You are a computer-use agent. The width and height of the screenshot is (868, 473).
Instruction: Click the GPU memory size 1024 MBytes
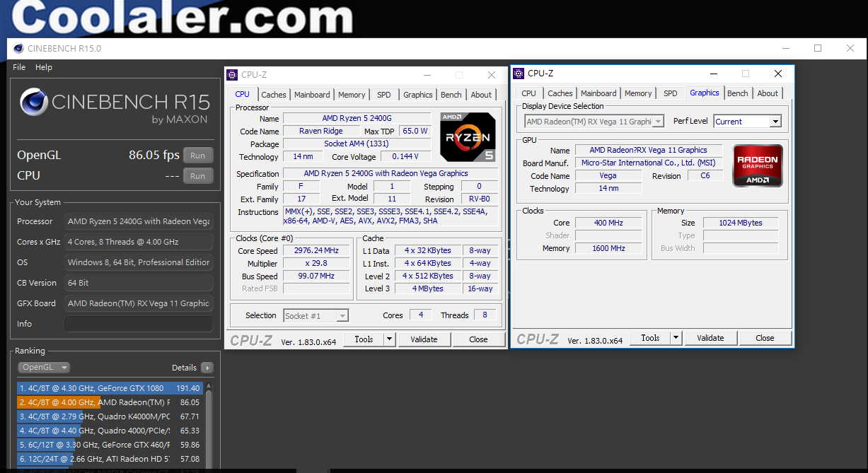click(741, 223)
